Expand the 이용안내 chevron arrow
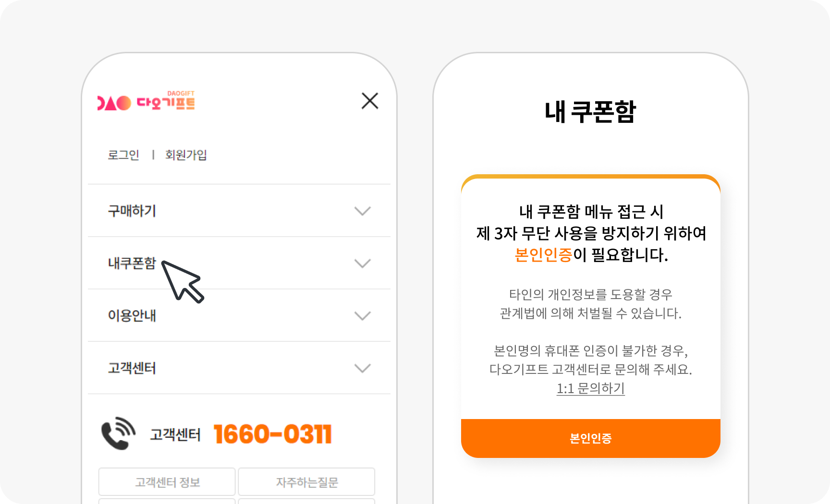830x504 pixels. pos(362,316)
